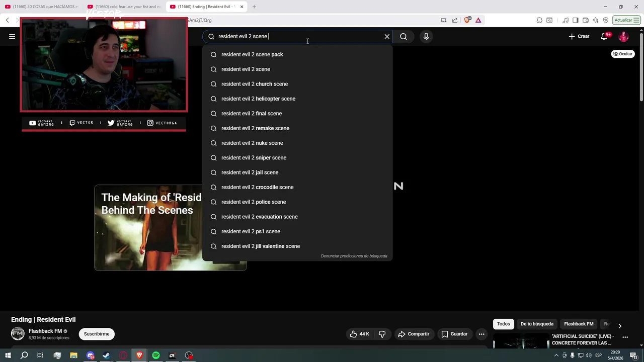This screenshot has width=644, height=362.
Task: Click the Suscribirme button
Action: point(97,334)
